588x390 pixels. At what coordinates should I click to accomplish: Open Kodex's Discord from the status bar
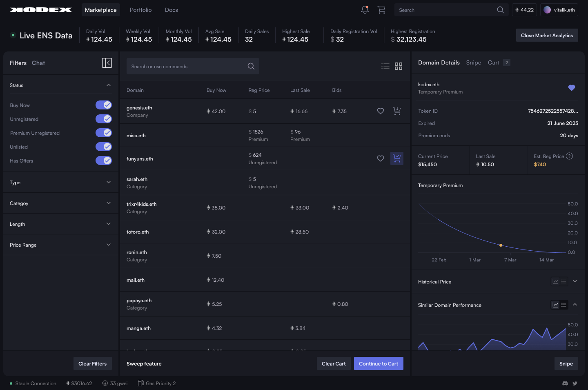pos(565,383)
